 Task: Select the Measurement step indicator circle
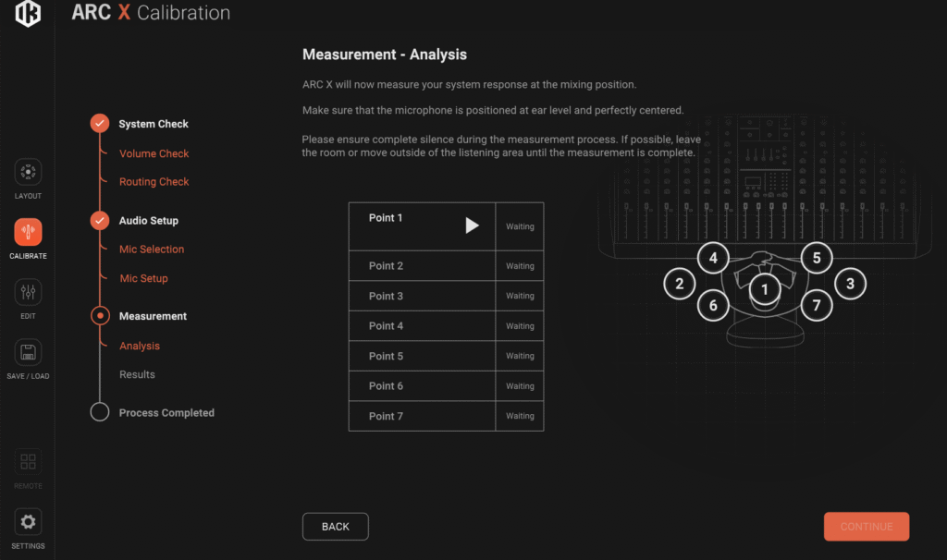pyautogui.click(x=100, y=316)
